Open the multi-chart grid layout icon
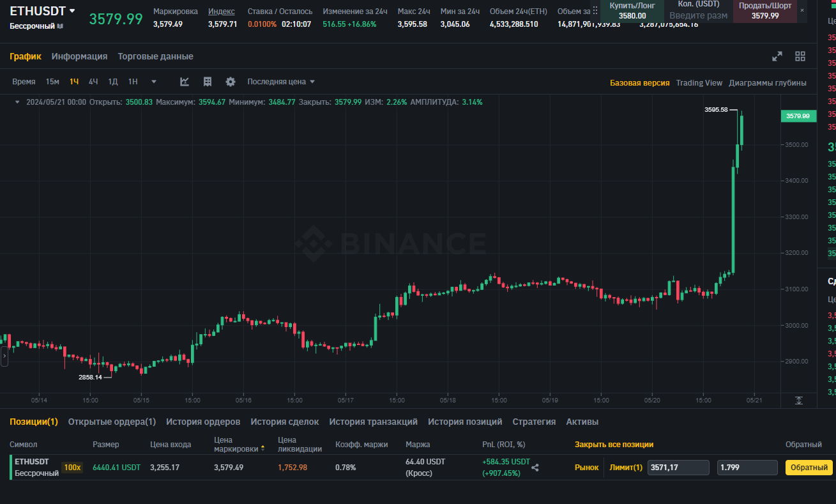The image size is (836, 504). point(800,56)
